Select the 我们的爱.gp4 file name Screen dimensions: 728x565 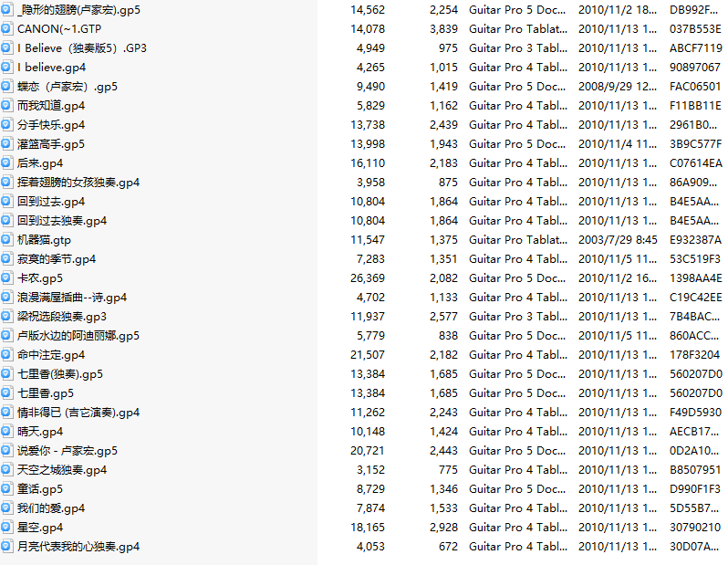[51, 508]
